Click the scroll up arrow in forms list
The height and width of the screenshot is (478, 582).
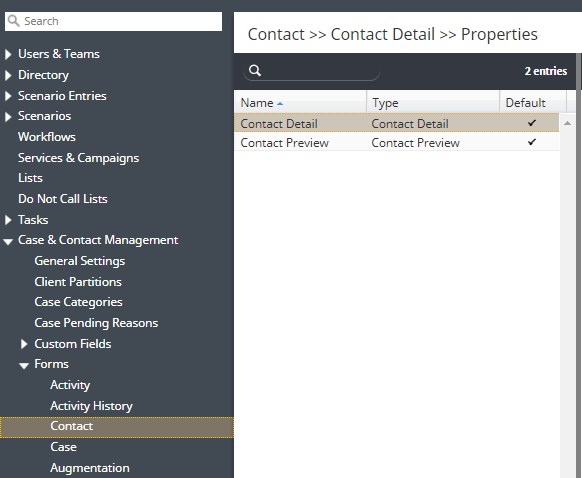(567, 123)
